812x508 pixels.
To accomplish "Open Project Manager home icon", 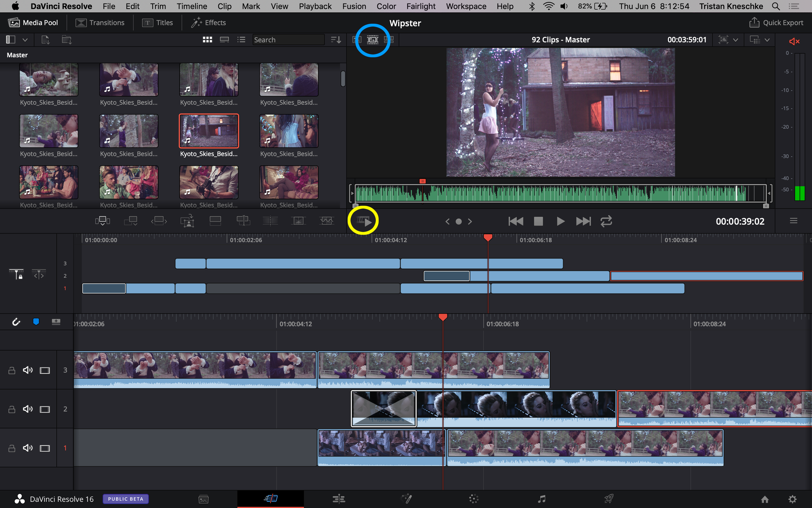I will pyautogui.click(x=765, y=499).
